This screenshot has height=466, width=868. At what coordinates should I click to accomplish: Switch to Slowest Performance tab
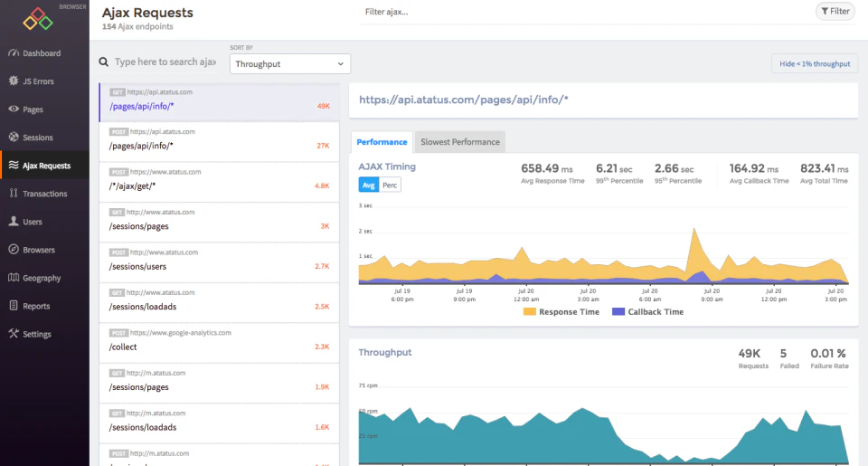coord(459,142)
